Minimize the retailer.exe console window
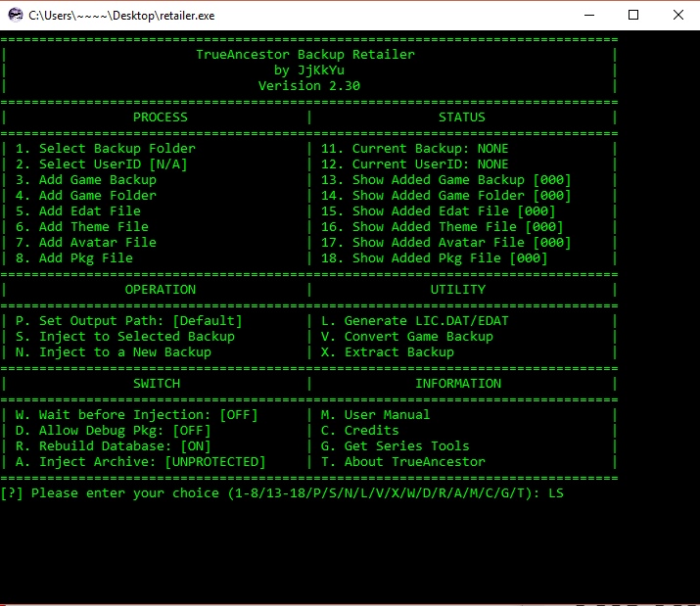Screen dimensions: 700x606 click(588, 15)
